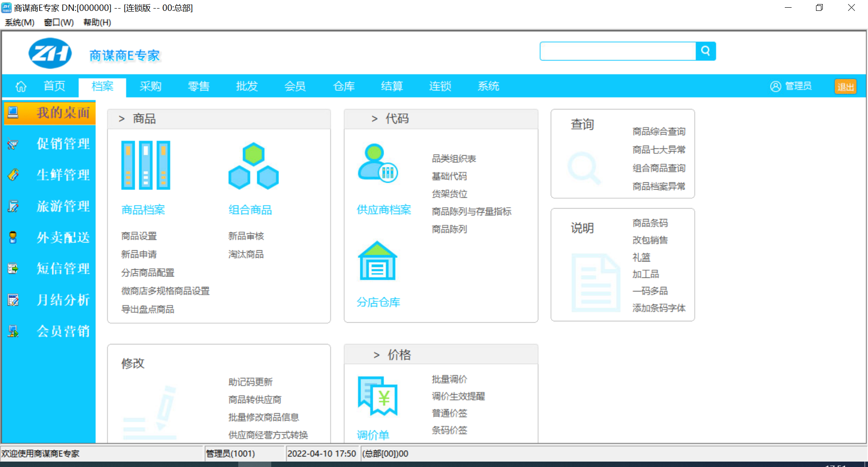
Task: Click the 说明 document icon
Action: coord(596,283)
